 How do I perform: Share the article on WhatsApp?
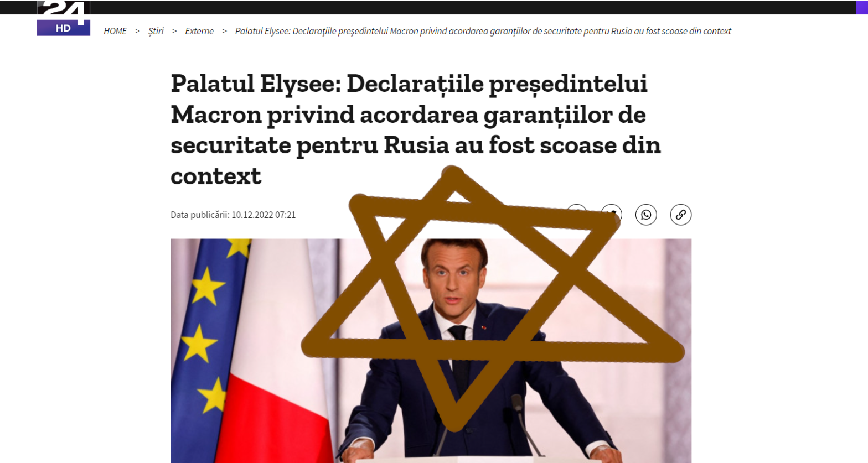[x=646, y=215]
